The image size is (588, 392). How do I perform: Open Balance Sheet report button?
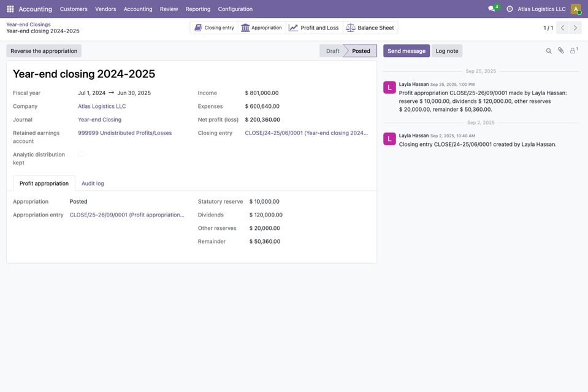click(x=370, y=28)
